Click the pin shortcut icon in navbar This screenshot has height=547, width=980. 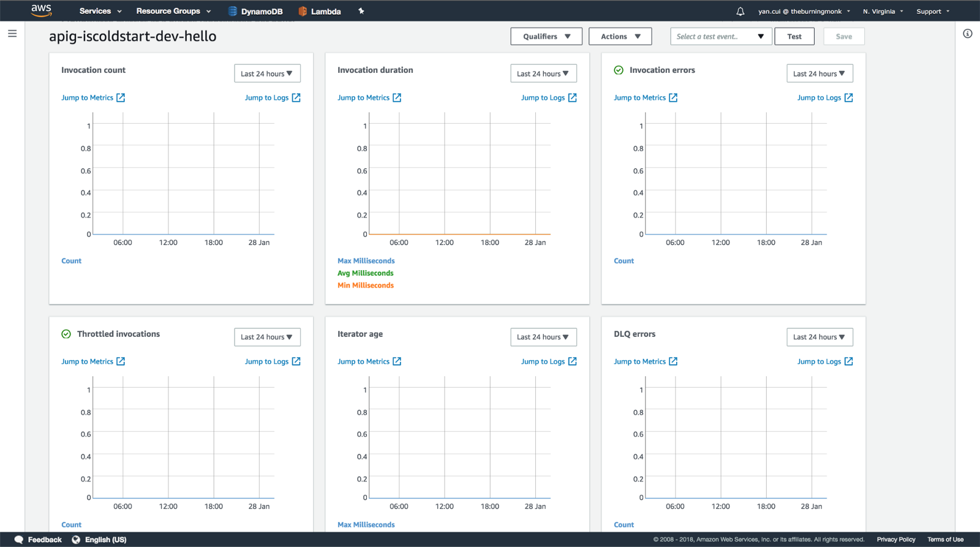(361, 11)
